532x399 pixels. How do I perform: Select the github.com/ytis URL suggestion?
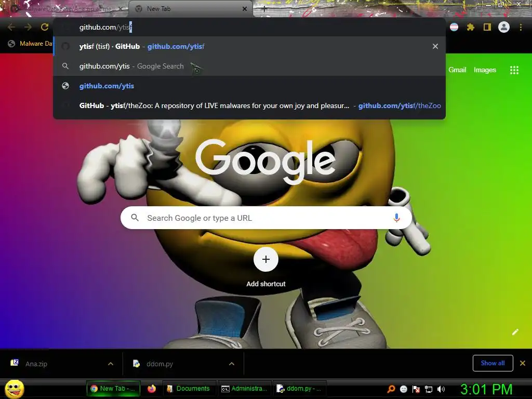click(x=249, y=86)
